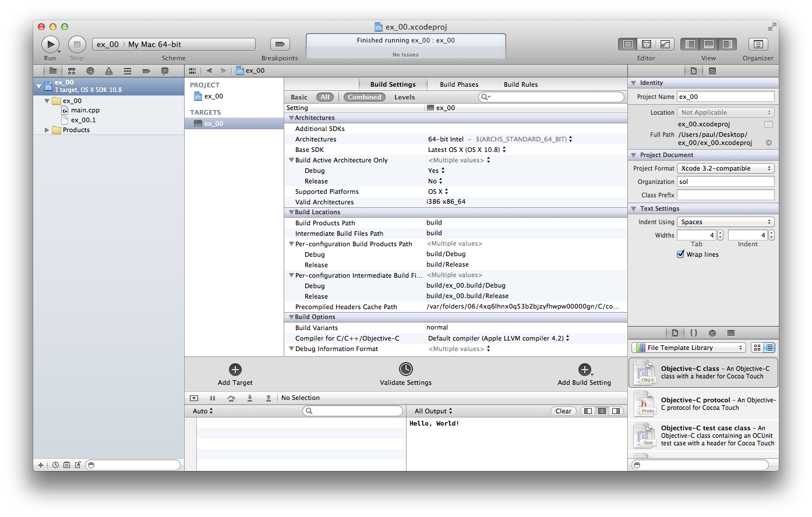
Task: Show the File inspector
Action: 694,71
